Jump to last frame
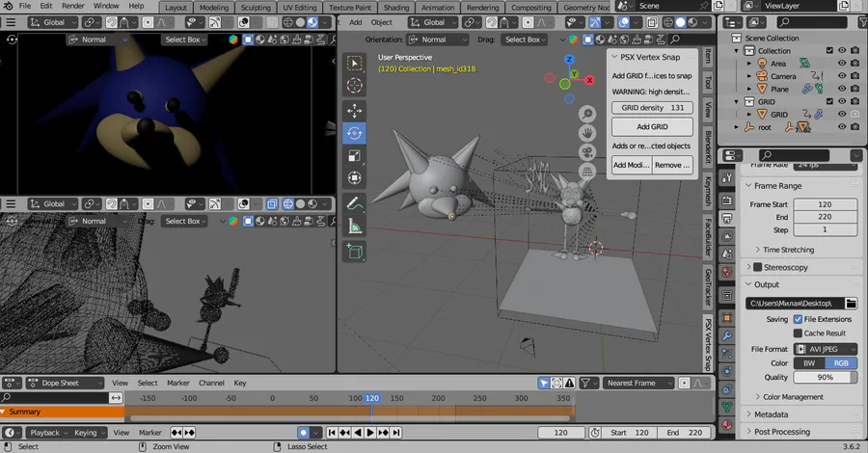Screen dimensions: 868x453 [x=396, y=433]
